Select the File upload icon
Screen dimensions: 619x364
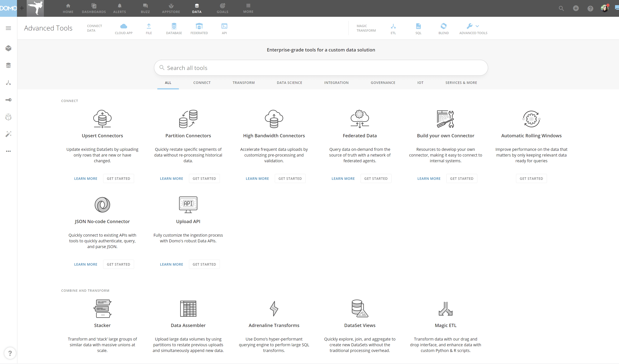tap(149, 26)
